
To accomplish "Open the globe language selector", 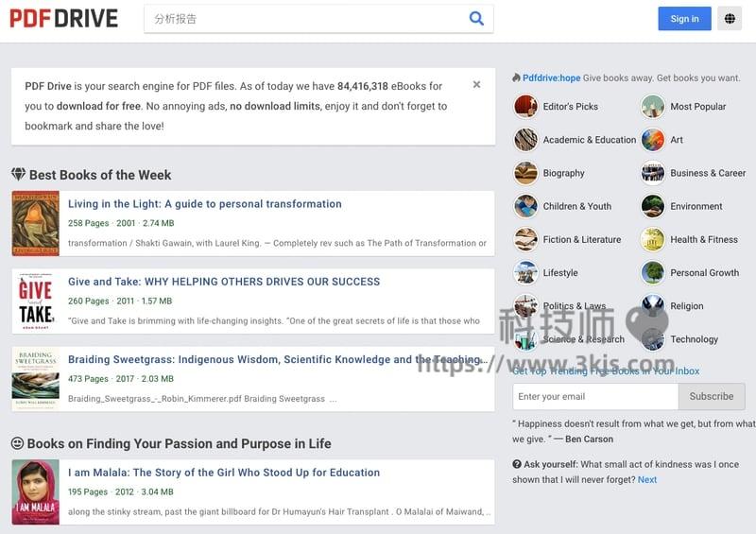I will pyautogui.click(x=730, y=19).
